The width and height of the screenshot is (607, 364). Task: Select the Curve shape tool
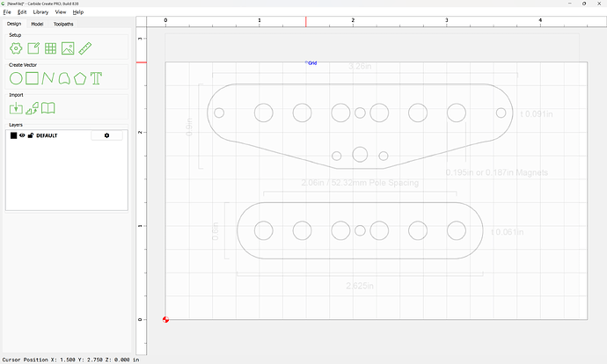[64, 78]
